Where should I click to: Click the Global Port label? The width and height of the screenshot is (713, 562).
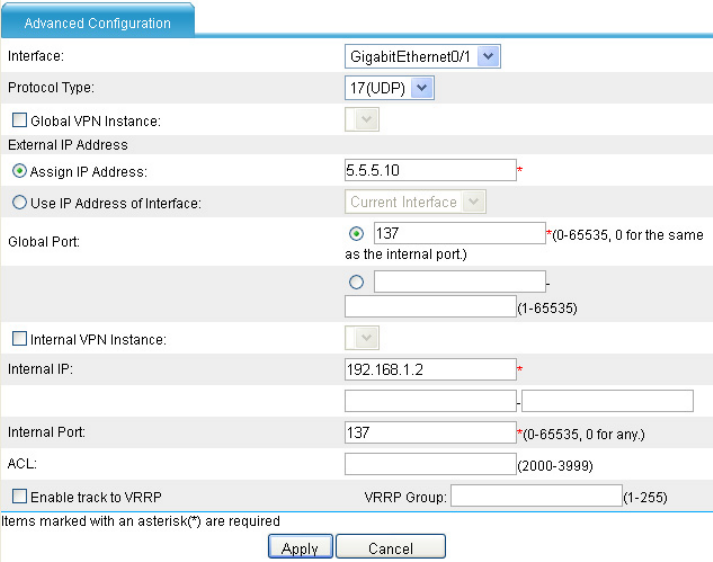44,241
